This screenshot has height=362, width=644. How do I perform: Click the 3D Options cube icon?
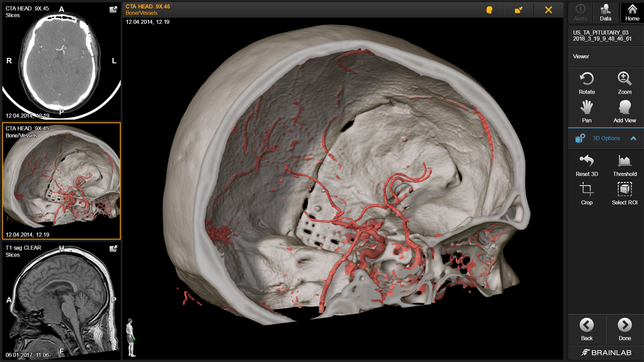580,138
